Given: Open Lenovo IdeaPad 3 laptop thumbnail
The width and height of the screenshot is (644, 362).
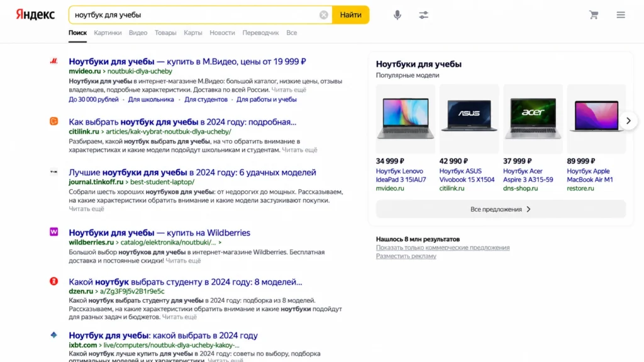Looking at the screenshot, I should coord(406,119).
